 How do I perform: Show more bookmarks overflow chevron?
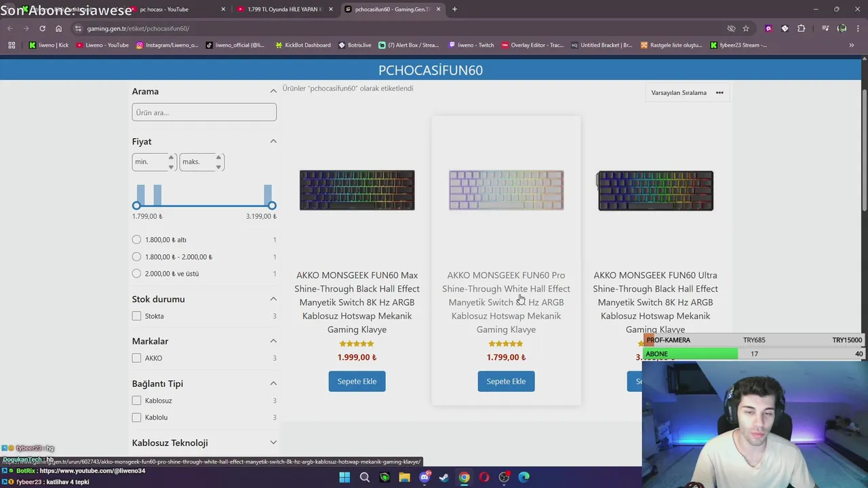pyautogui.click(x=852, y=45)
